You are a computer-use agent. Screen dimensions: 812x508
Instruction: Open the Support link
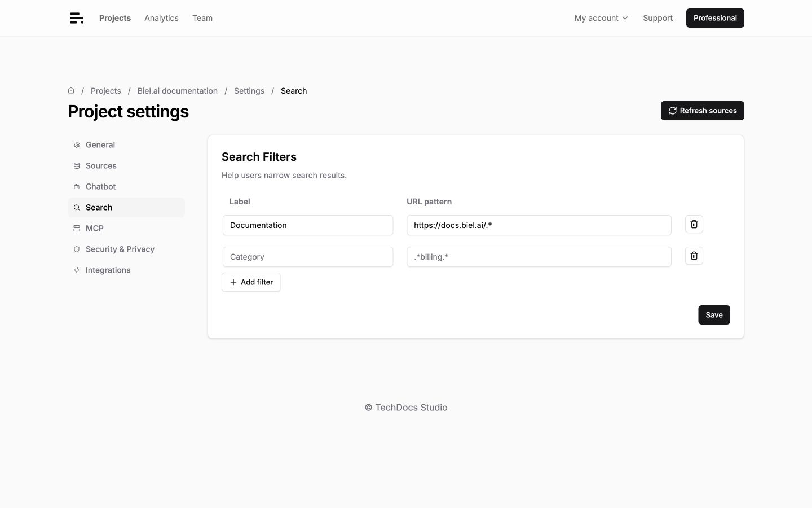pos(657,18)
